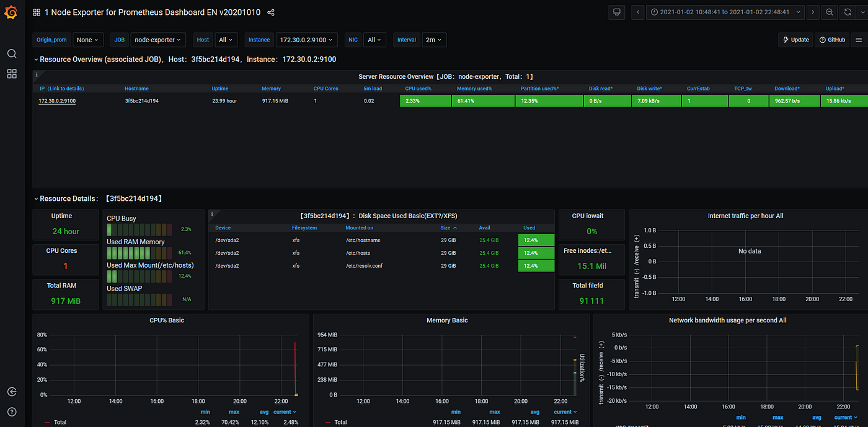Click the 2.33% CPU used cell
The image size is (868, 427).
425,100
